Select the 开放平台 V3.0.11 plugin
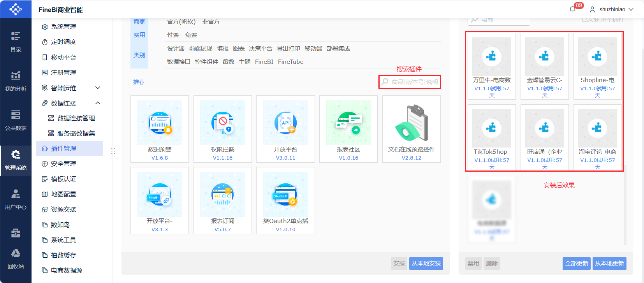644x283 pixels. (285, 129)
